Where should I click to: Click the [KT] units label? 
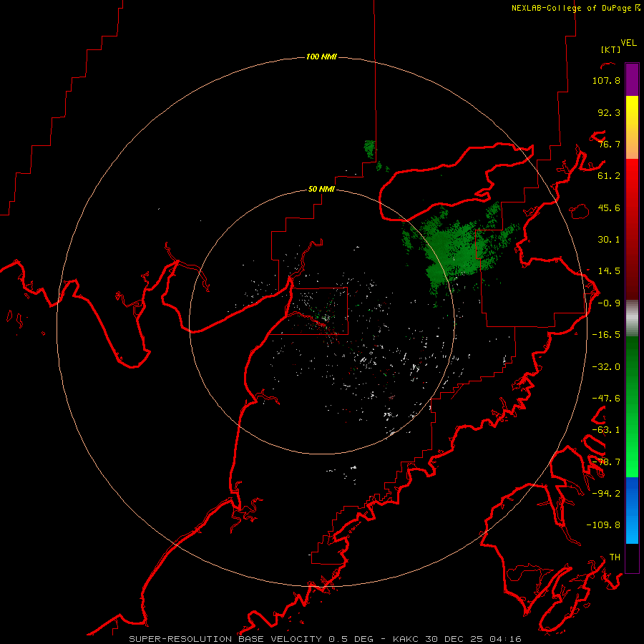click(x=610, y=49)
